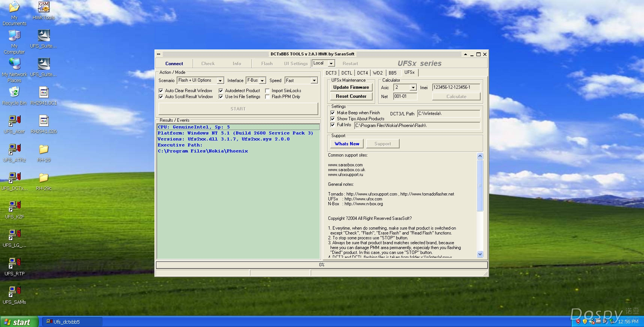The width and height of the screenshot is (644, 327).
Task: Enable Import SimLocks checkbox
Action: (x=267, y=91)
